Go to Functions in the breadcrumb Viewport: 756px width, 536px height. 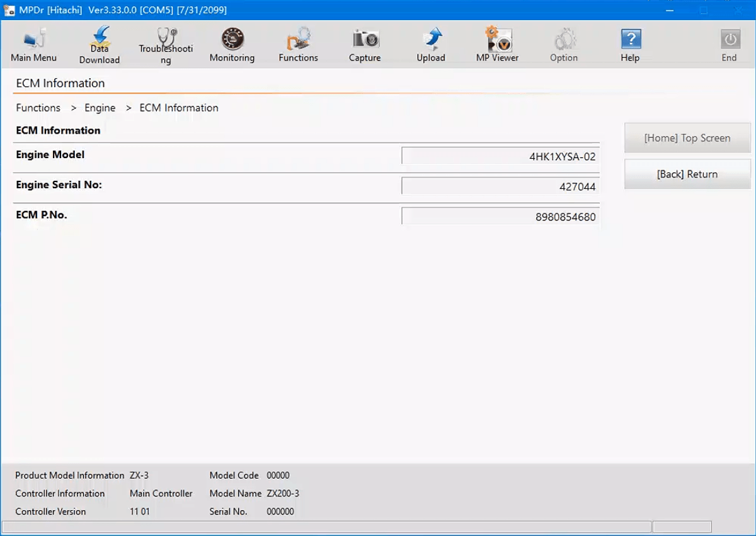tap(38, 108)
